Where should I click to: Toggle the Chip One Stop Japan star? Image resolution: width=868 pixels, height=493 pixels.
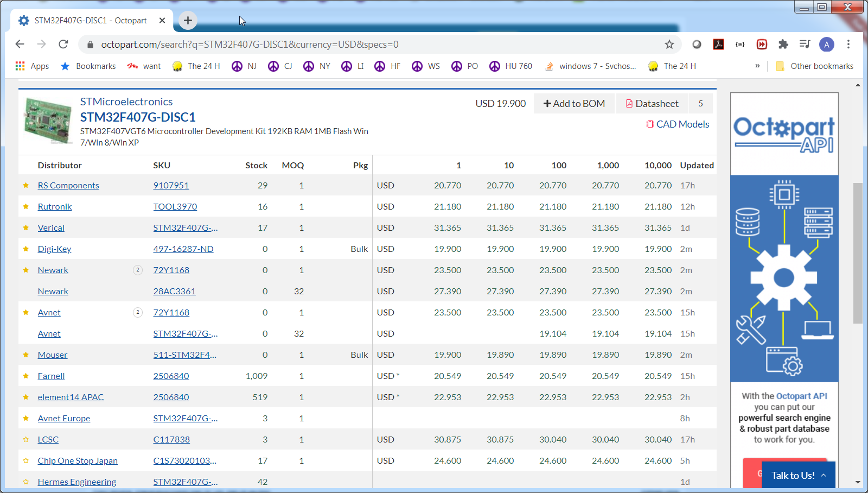tap(25, 461)
